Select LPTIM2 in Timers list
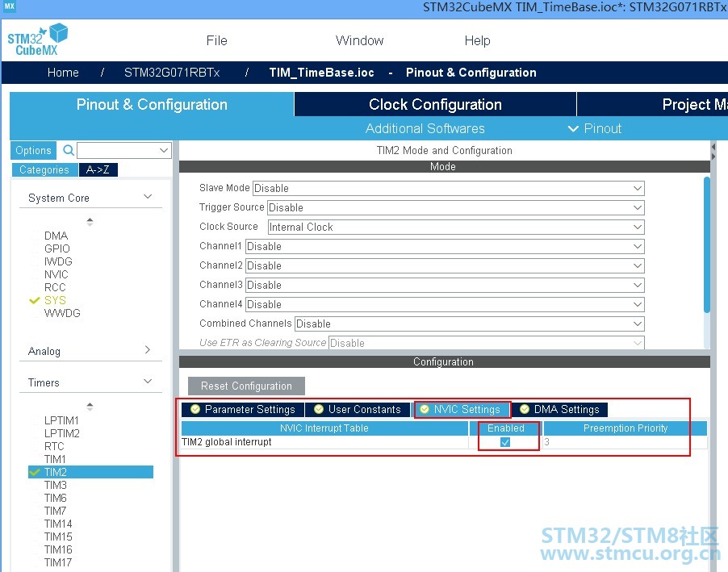 62,434
